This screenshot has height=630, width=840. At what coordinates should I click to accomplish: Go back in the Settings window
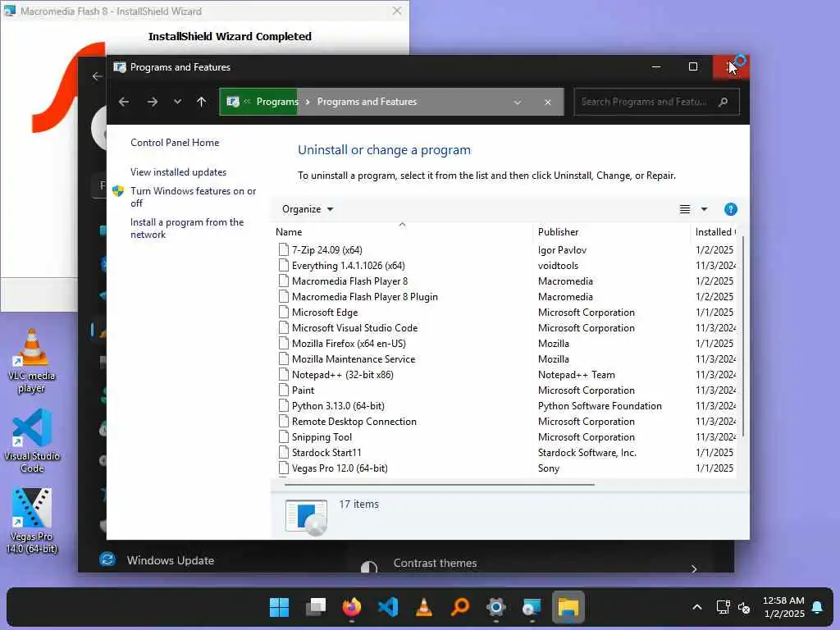click(x=97, y=76)
